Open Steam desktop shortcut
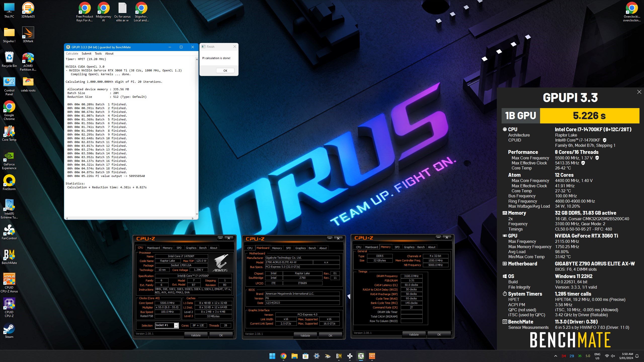This screenshot has width=644, height=362. [x=9, y=331]
